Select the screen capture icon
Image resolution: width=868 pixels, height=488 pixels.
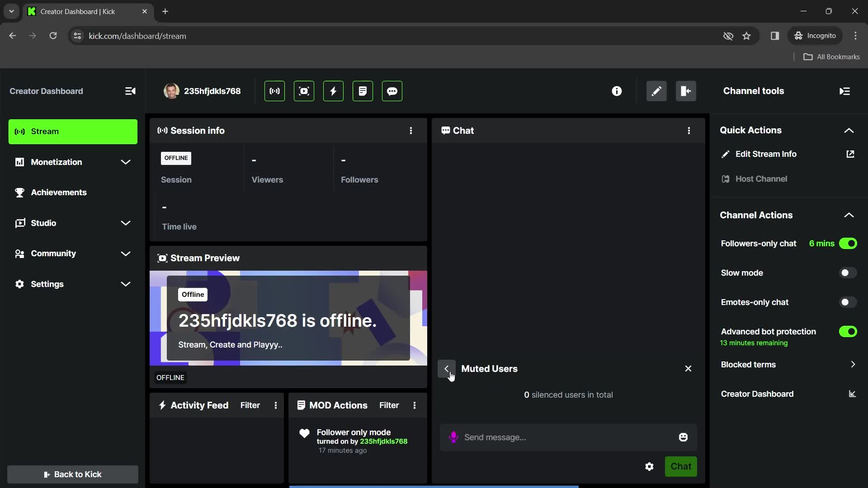303,91
